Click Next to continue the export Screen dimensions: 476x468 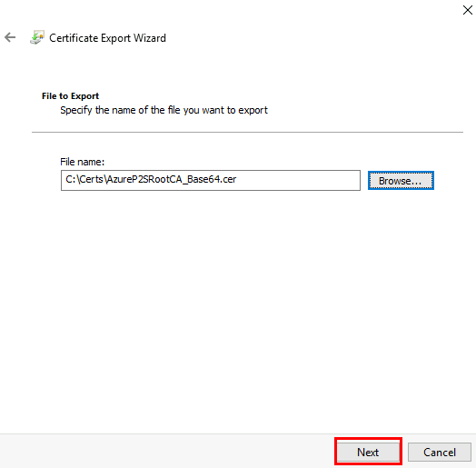(368, 452)
